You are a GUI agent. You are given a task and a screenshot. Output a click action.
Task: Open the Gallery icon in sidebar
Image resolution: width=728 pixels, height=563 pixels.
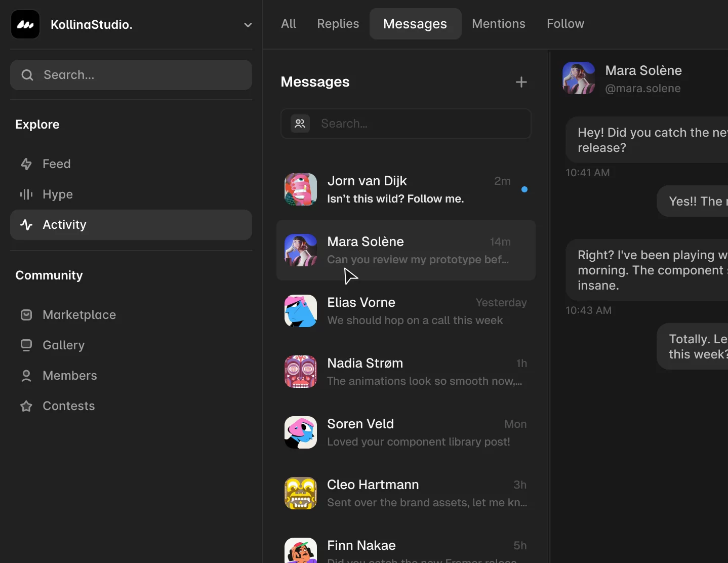pos(26,345)
